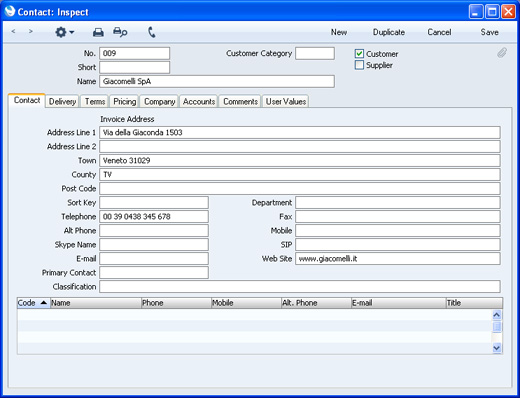Edit the Web Site field
Screen dimensions: 520x398
[398, 258]
